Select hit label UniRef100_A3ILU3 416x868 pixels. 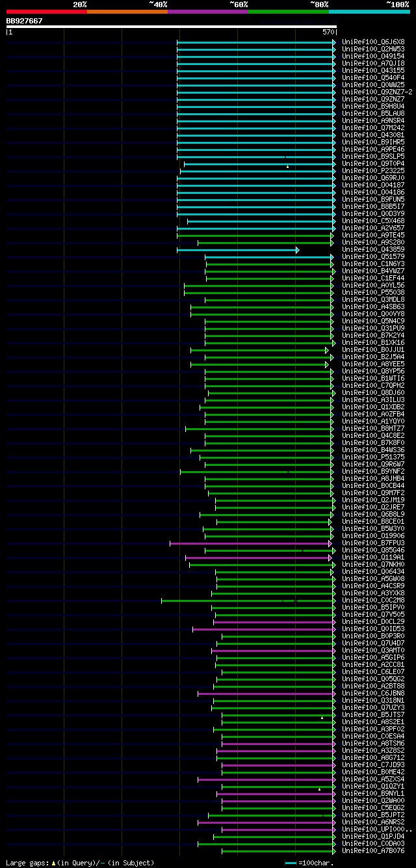pyautogui.click(x=373, y=400)
